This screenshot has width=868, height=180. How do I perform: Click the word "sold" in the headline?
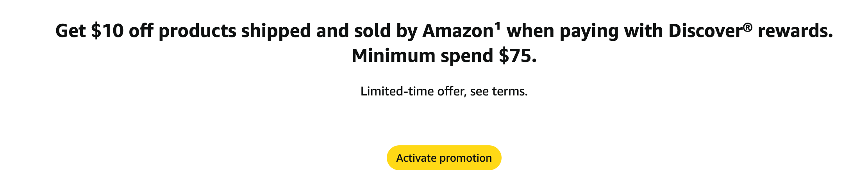point(372,31)
